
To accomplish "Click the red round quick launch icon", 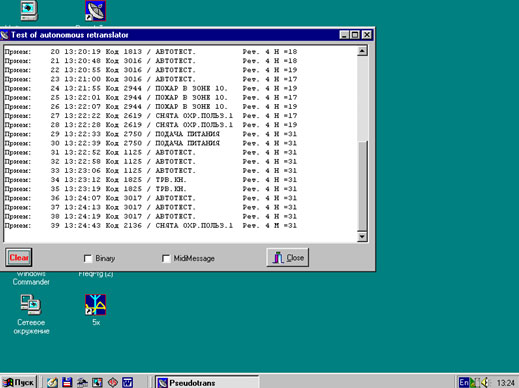I will (x=113, y=382).
